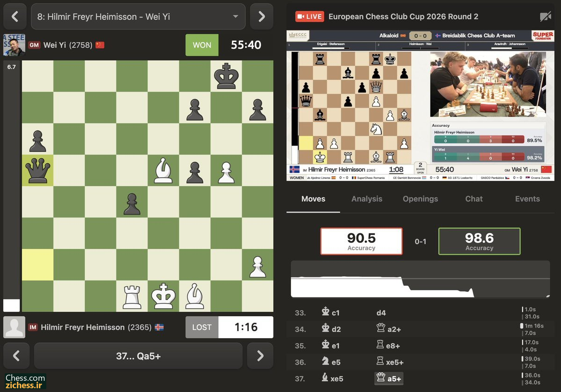This screenshot has height=392, width=561.
Task: Click the current move label 37... Qa5+
Action: pos(138,356)
